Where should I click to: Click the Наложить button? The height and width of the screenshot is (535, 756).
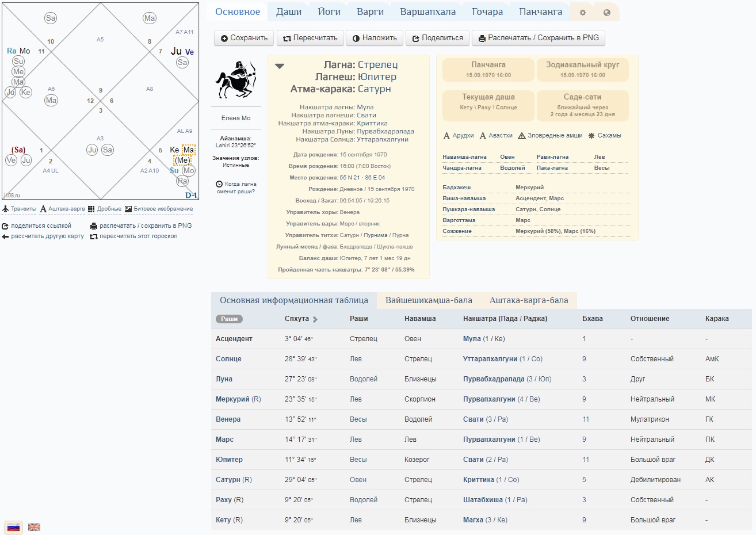click(375, 38)
